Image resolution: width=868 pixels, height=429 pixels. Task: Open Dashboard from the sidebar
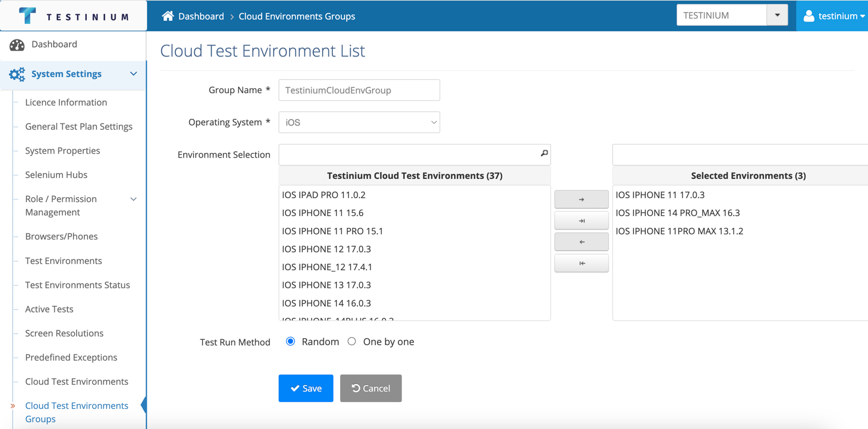[x=54, y=44]
